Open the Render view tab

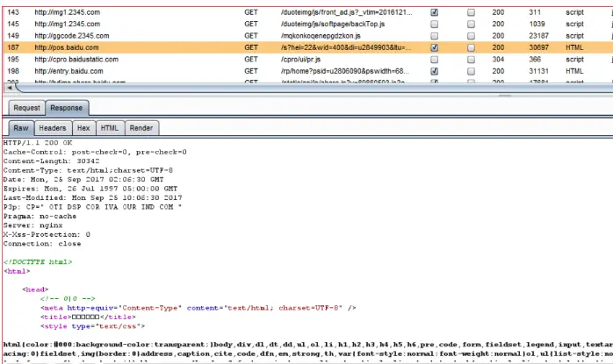pyautogui.click(x=141, y=128)
